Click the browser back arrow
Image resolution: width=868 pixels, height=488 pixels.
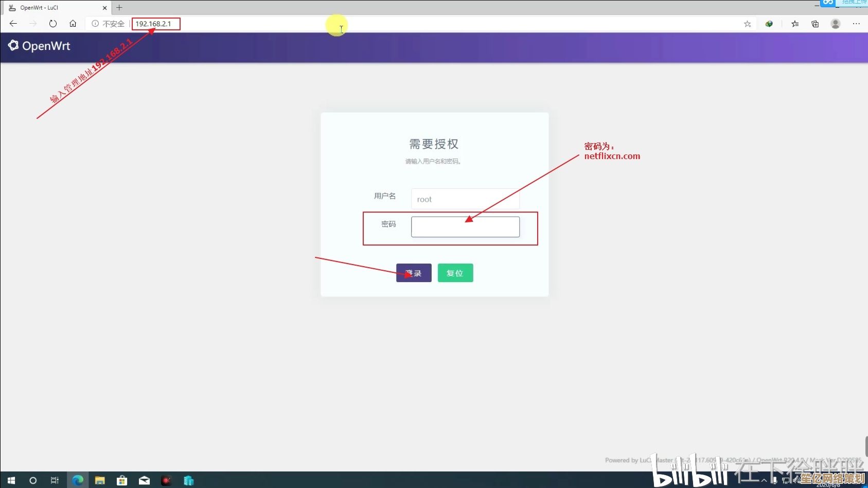click(x=13, y=24)
